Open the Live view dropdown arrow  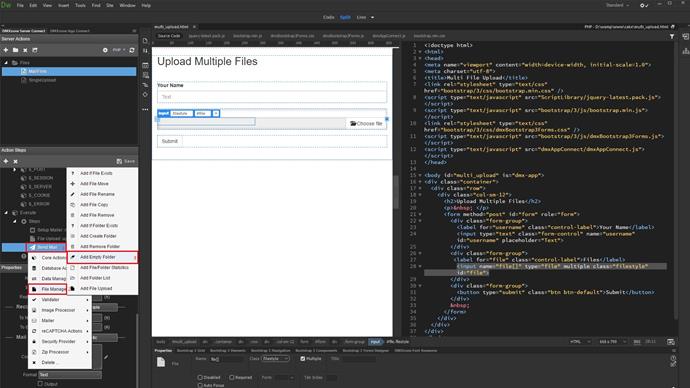[372, 17]
